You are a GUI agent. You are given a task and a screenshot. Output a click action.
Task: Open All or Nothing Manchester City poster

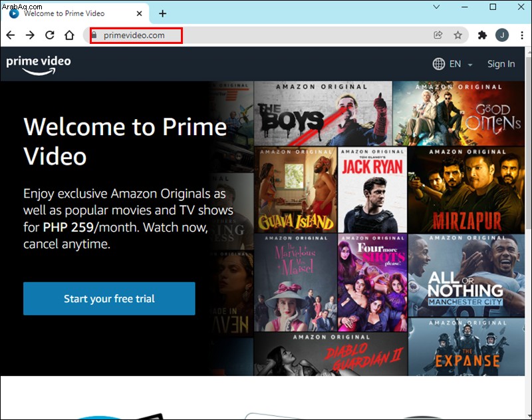tap(466, 276)
